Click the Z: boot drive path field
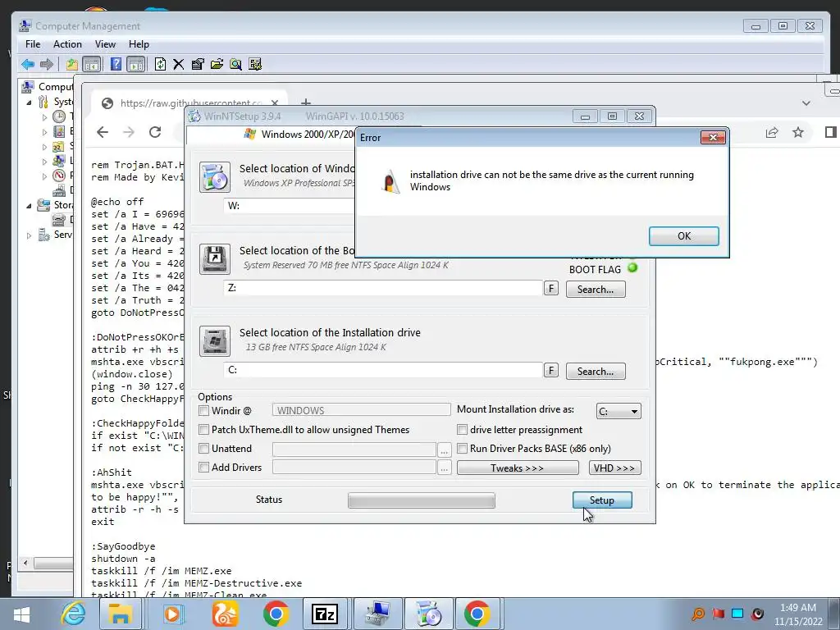The width and height of the screenshot is (840, 630). (382, 288)
